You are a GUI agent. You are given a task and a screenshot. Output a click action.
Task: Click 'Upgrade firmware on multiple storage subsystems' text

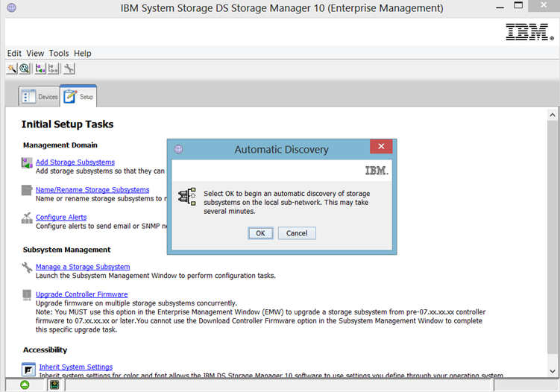(x=136, y=303)
